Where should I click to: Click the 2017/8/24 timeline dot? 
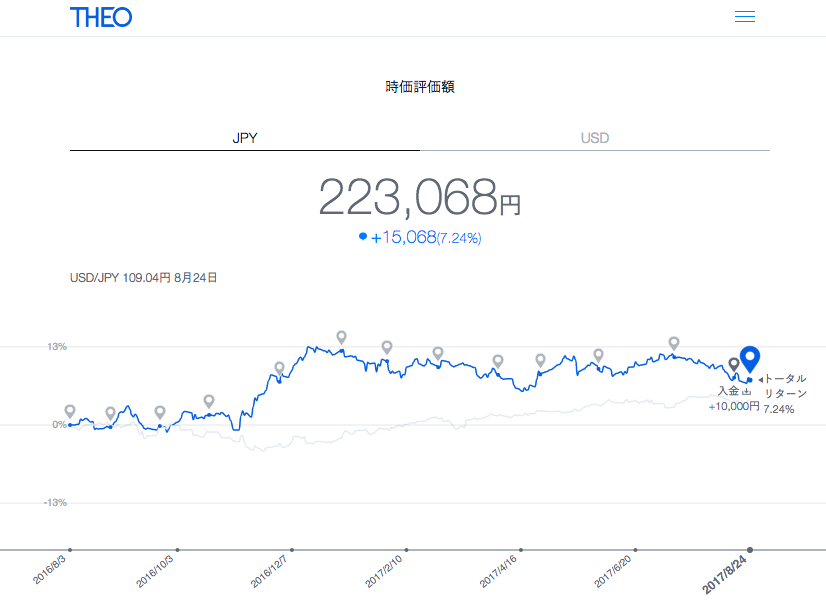click(750, 550)
